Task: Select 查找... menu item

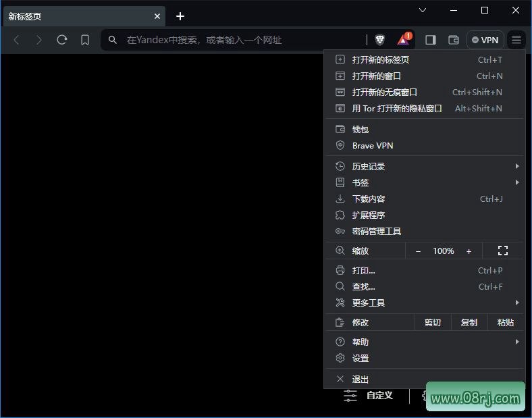Action: pyautogui.click(x=424, y=287)
